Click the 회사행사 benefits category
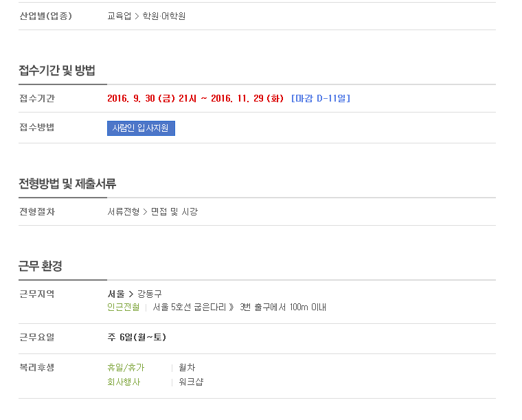522x420 pixels. click(124, 382)
